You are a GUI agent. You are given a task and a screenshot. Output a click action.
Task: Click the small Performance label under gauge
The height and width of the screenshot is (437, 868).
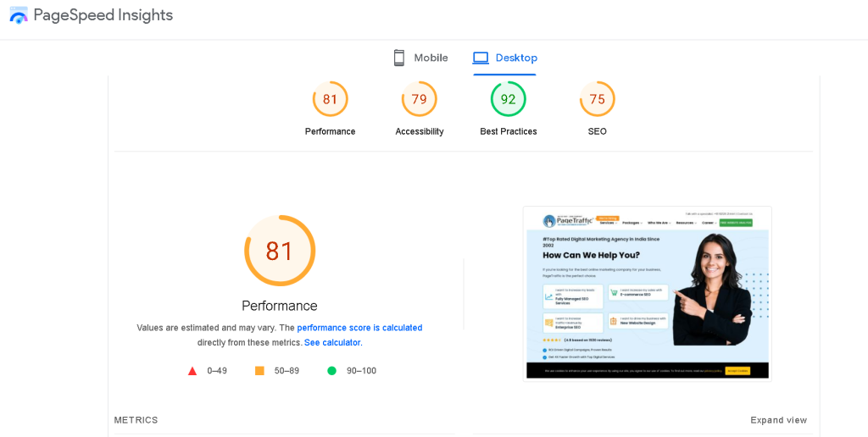point(330,131)
